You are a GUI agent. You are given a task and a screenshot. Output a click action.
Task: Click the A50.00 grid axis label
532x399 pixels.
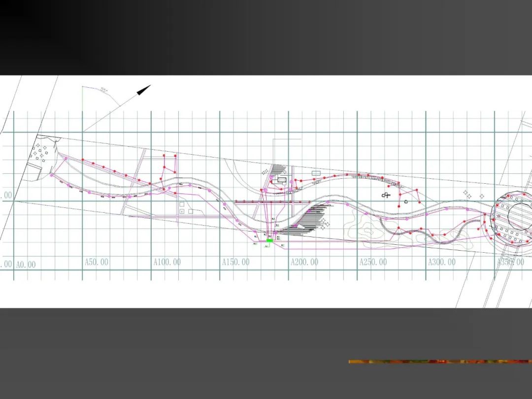pyautogui.click(x=97, y=262)
